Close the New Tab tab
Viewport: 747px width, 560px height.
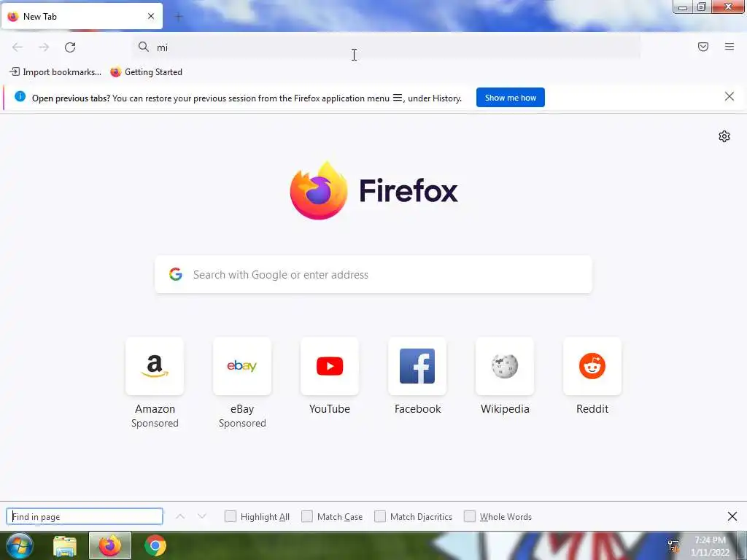[151, 16]
